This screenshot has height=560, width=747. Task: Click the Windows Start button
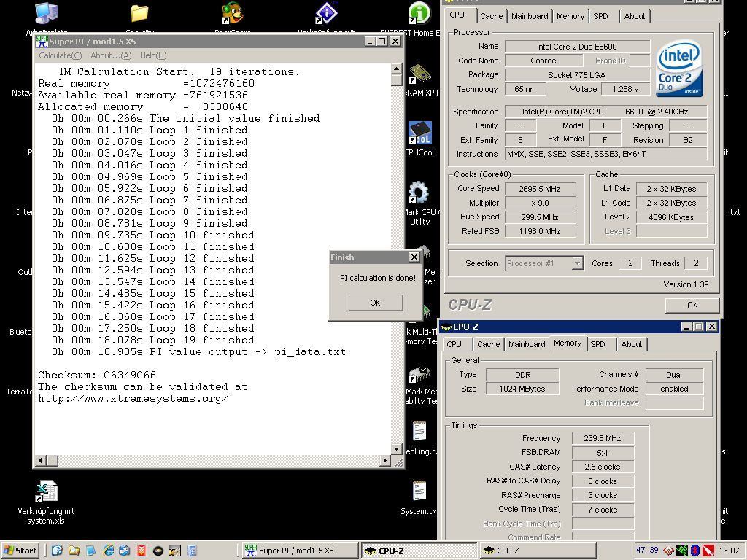pos(20,551)
